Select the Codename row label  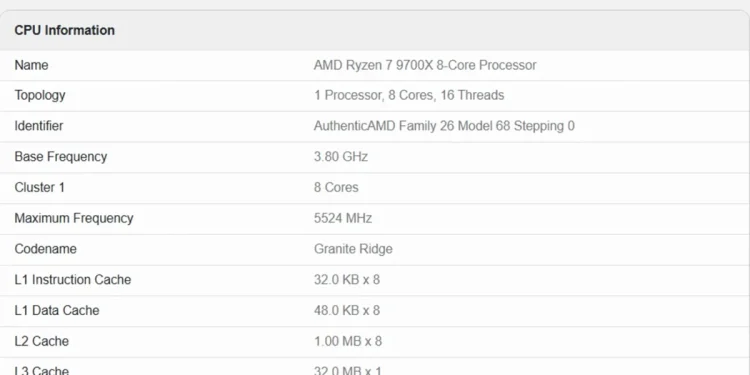click(45, 249)
